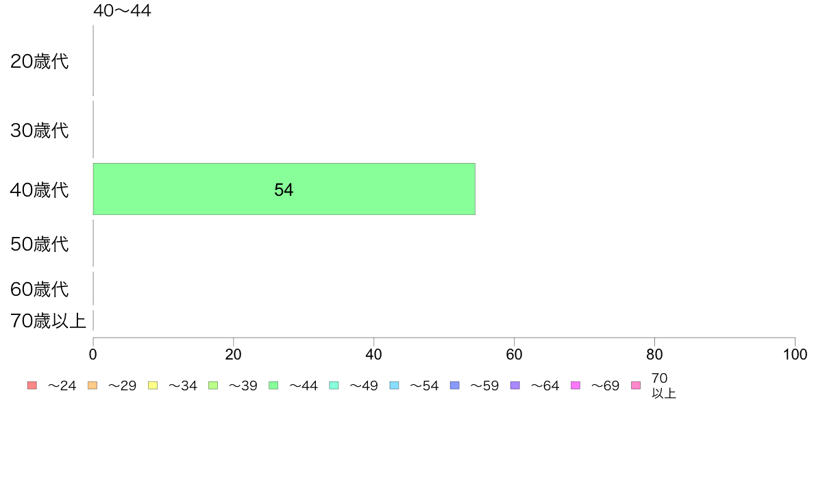The image size is (814, 504).
Task: Click the green 40歳代 bar labeled 54
Action: [284, 189]
